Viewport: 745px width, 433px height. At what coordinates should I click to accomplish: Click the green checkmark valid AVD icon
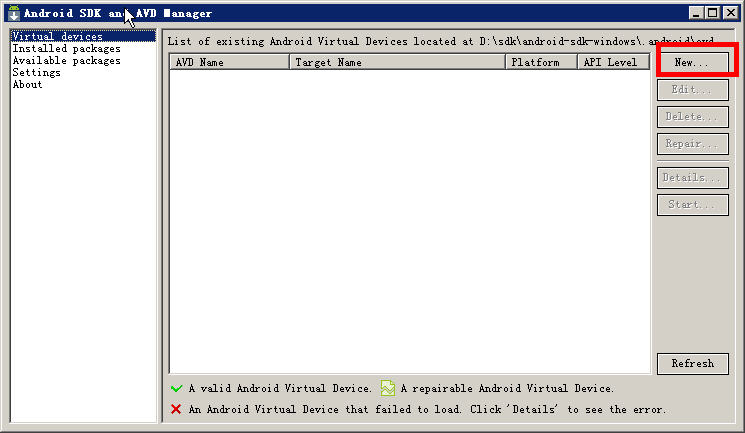coord(176,388)
